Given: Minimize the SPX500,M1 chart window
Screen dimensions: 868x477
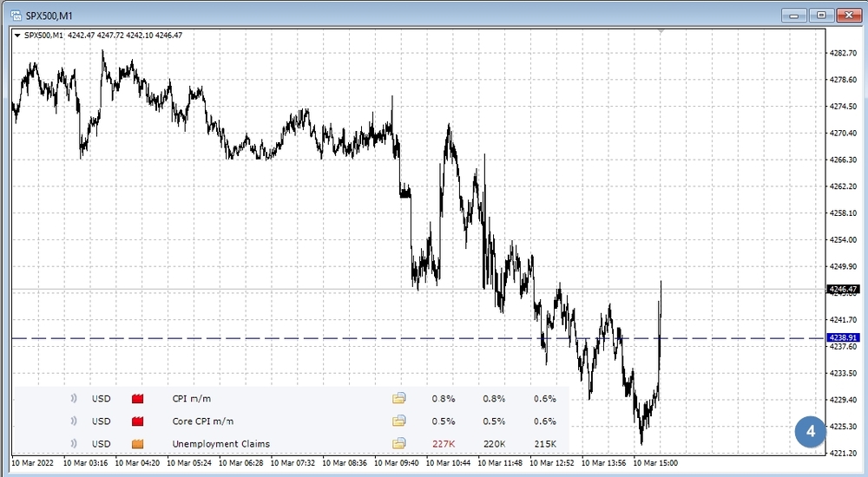Looking at the screenshot, I should coord(794,14).
